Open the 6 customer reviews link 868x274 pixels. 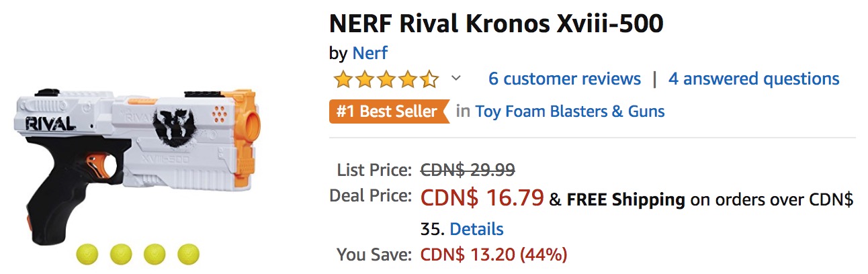coord(564,79)
